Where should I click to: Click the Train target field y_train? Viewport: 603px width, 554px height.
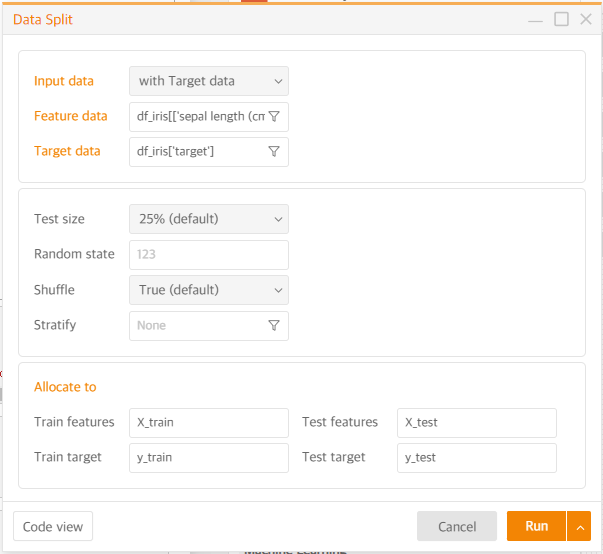pos(208,457)
